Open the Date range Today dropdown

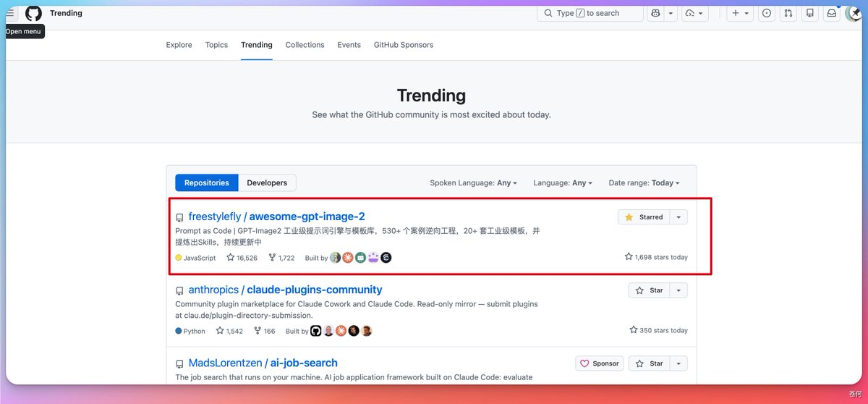(x=644, y=183)
